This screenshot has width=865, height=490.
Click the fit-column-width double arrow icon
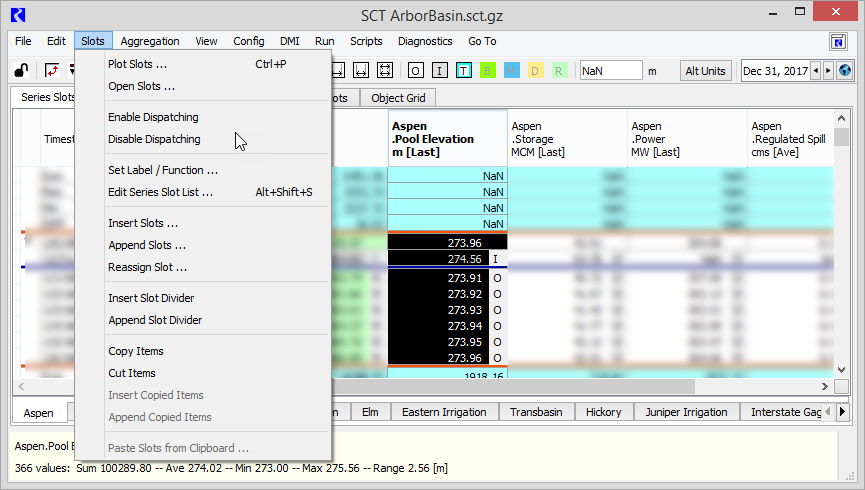pos(361,71)
